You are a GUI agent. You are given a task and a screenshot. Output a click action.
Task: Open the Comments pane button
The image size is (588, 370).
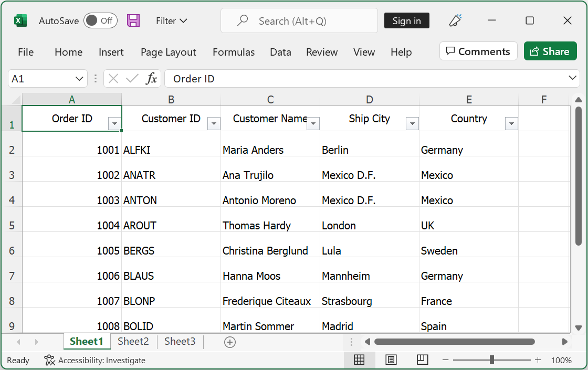click(478, 51)
